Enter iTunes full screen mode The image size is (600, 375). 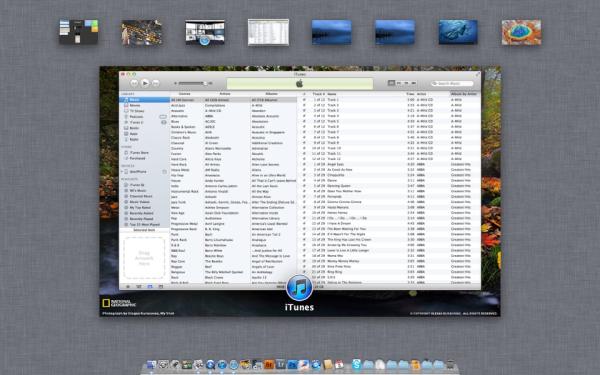click(x=477, y=74)
